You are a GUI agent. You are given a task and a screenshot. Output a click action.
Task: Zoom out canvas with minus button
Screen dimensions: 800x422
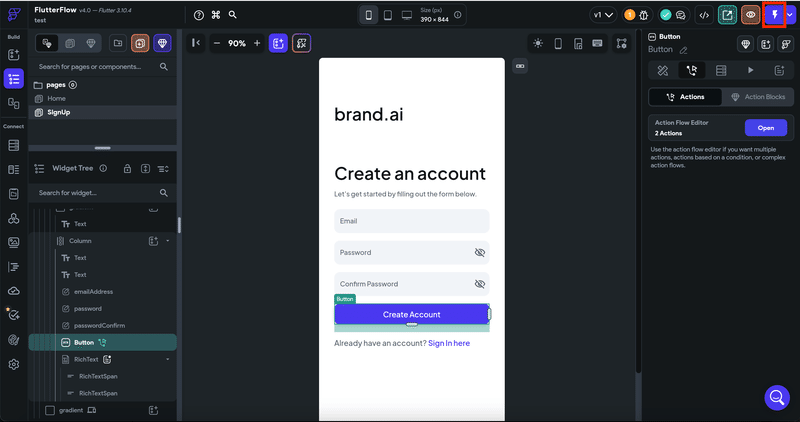[217, 43]
